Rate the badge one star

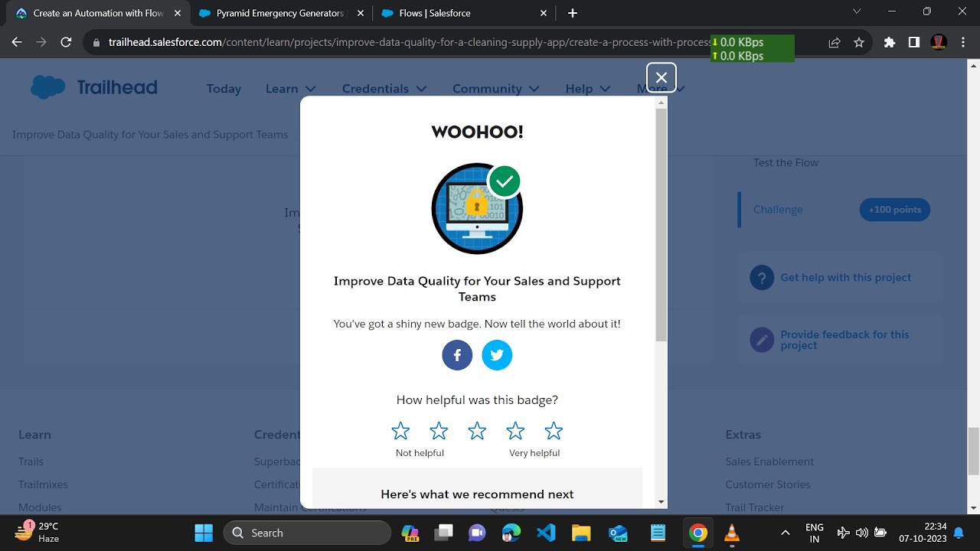pyautogui.click(x=400, y=431)
